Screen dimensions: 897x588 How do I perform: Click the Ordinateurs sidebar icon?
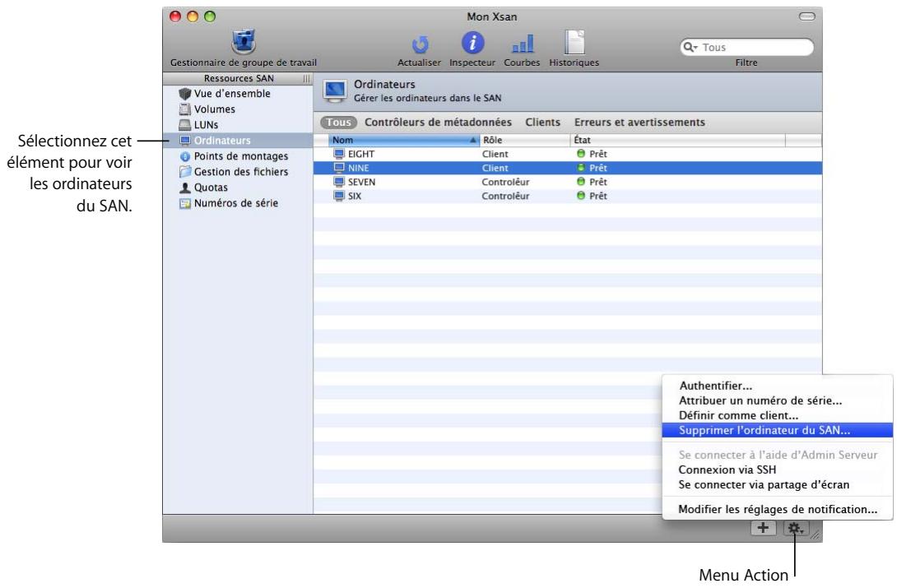pos(184,140)
